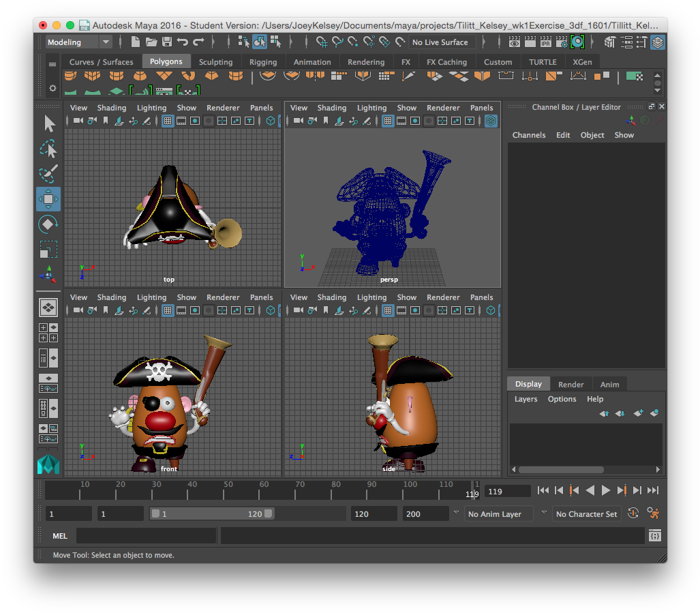
Task: Create a layer from selected objects
Action: (x=654, y=413)
